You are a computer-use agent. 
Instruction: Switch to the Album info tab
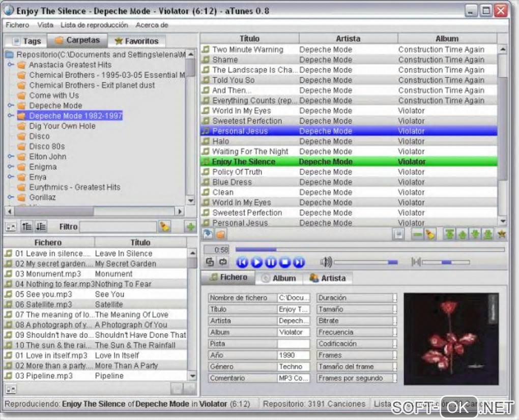tap(279, 279)
